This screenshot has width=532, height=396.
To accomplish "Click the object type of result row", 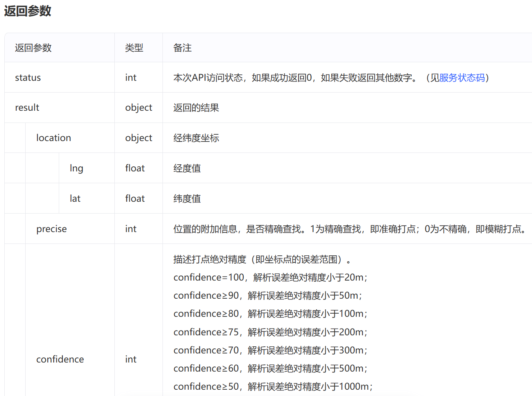I will tap(139, 108).
